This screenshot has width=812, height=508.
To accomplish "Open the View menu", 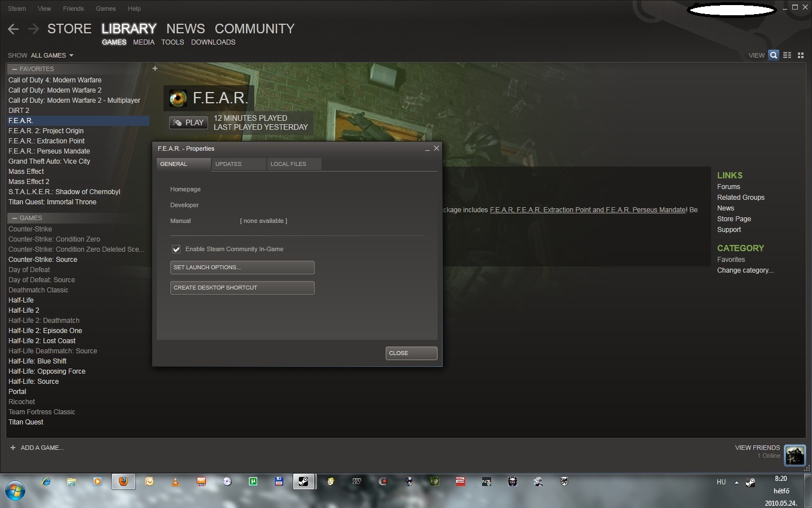I will point(44,8).
